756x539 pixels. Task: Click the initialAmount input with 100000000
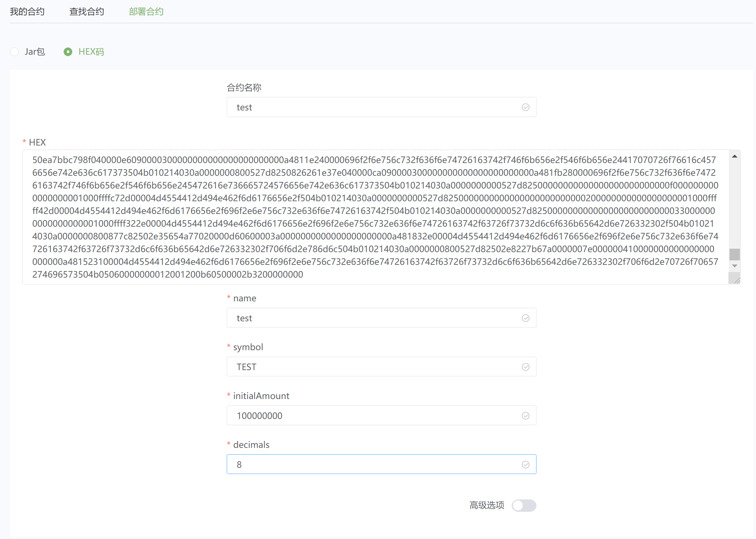pos(375,416)
